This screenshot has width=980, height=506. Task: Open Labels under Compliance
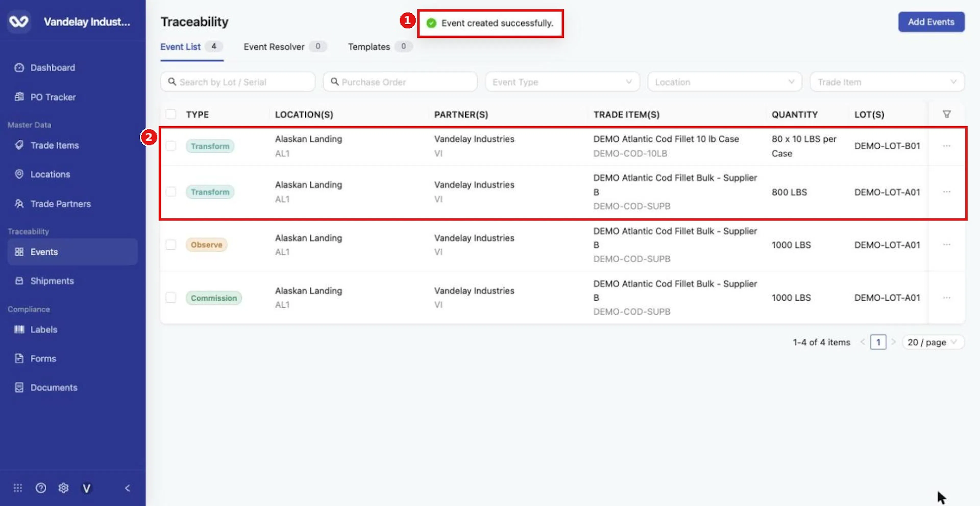pyautogui.click(x=44, y=329)
